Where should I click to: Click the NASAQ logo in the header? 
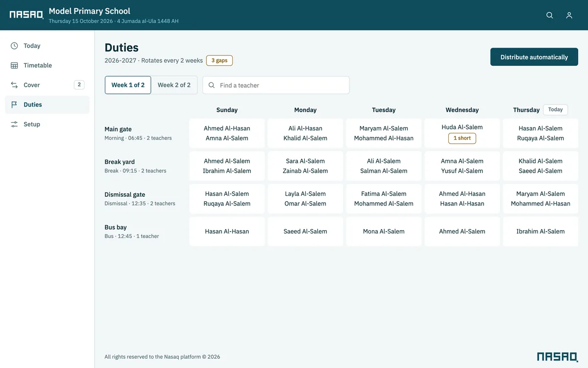tap(26, 15)
